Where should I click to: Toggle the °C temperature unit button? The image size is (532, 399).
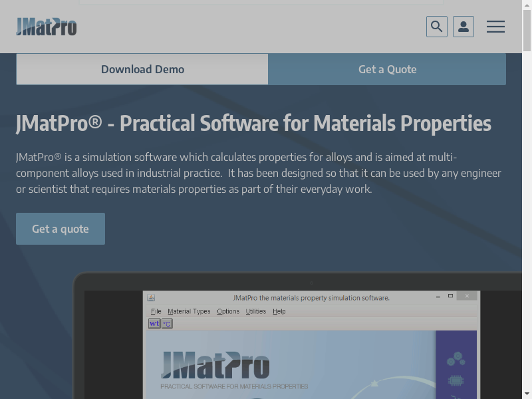click(x=167, y=324)
